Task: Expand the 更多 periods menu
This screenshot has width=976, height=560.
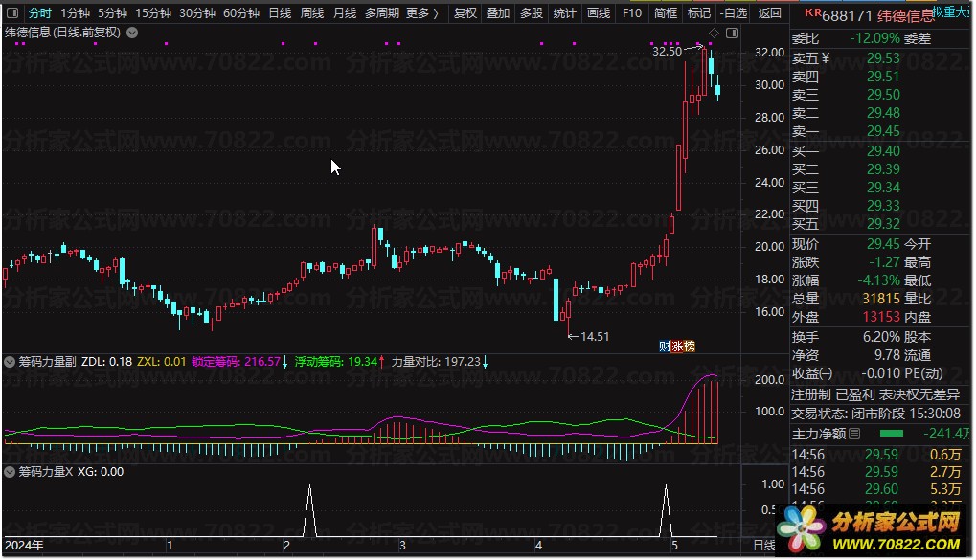Action: (x=422, y=13)
